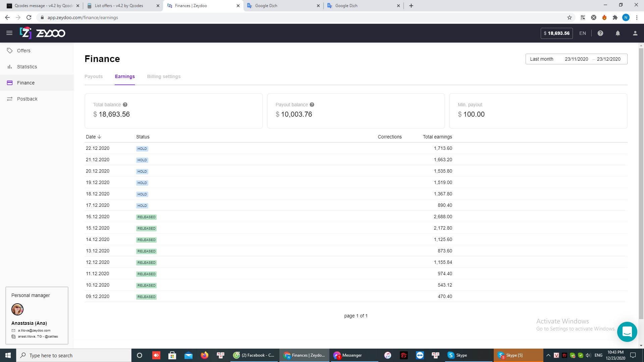644x362 pixels.
Task: Open the EN language selector
Action: tap(583, 33)
